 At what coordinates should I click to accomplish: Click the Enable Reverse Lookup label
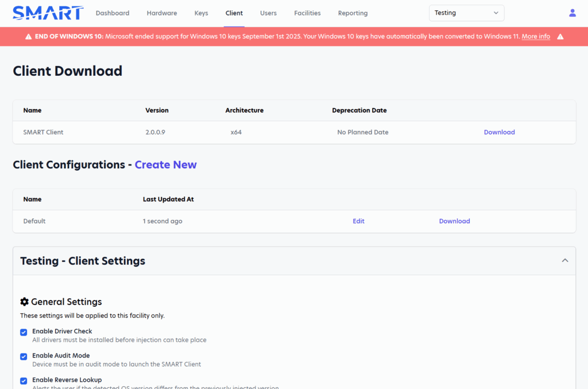pos(67,380)
